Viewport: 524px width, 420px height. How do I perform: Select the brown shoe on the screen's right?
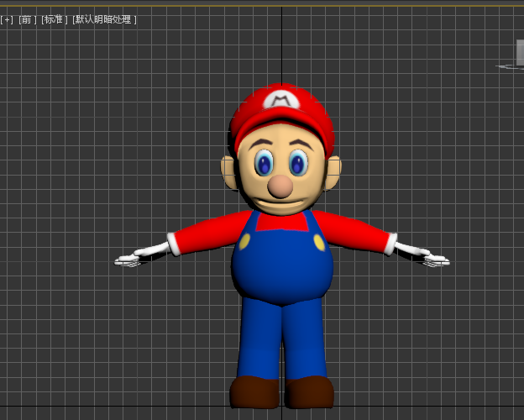coord(310,391)
